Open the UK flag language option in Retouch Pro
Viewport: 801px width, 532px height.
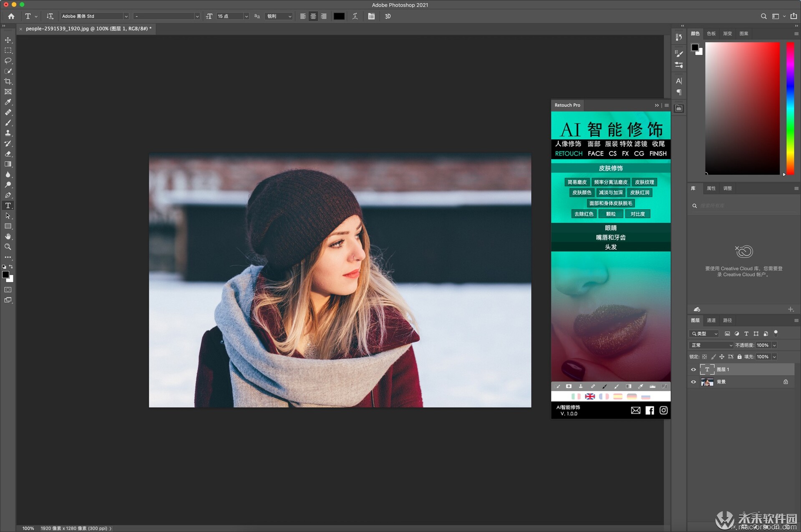click(590, 396)
